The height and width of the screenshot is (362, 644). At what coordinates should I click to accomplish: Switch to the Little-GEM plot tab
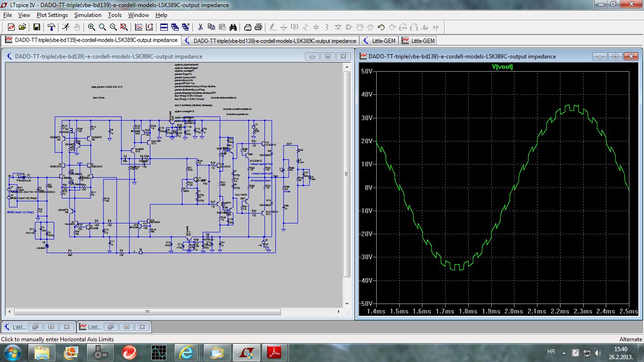(418, 41)
